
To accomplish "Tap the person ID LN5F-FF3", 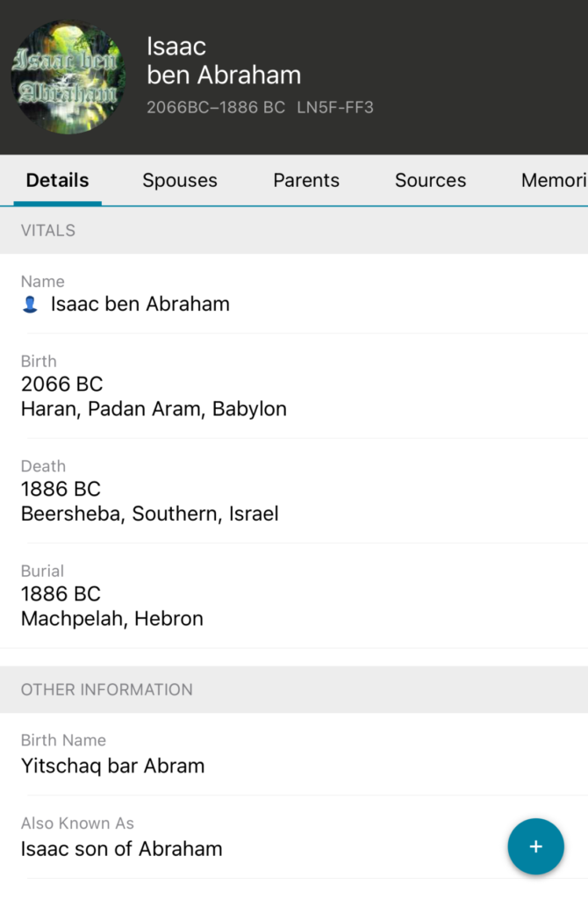I will click(335, 108).
